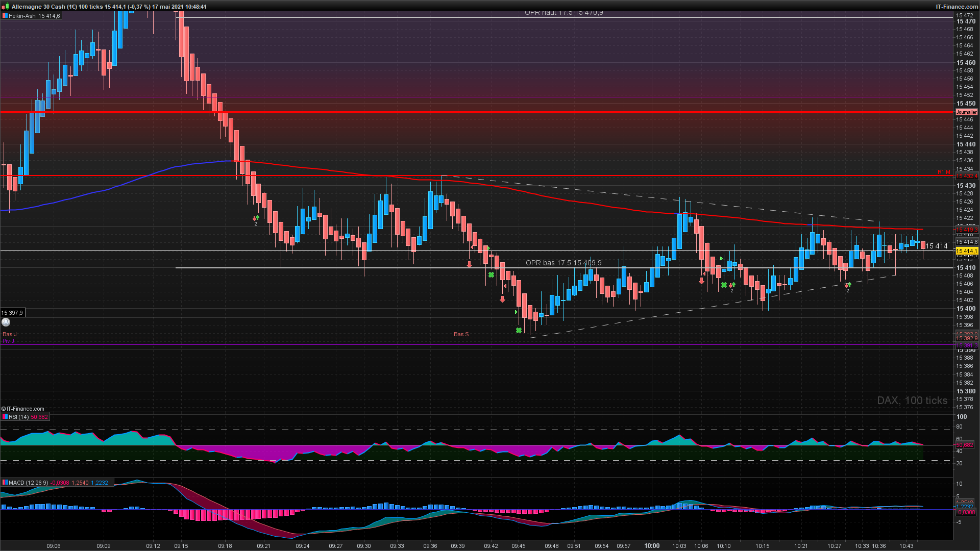The height and width of the screenshot is (551, 980).
Task: Click the yellow current price label 15 414,1
Action: 966,251
